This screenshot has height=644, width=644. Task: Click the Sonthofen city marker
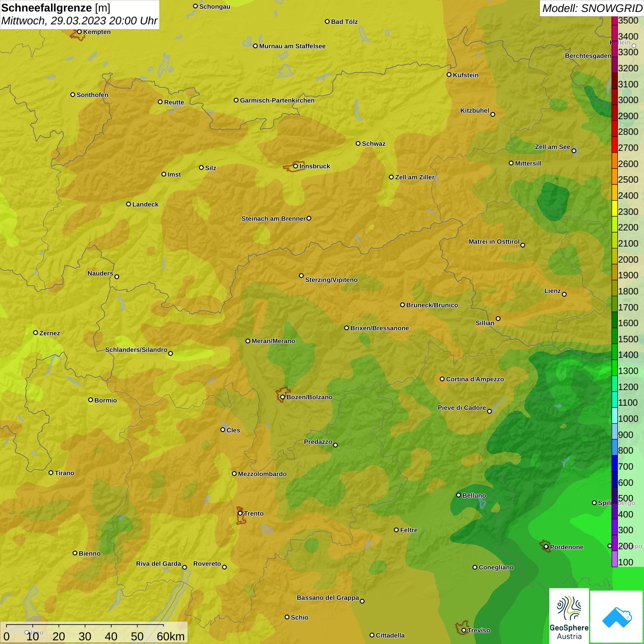tap(73, 95)
